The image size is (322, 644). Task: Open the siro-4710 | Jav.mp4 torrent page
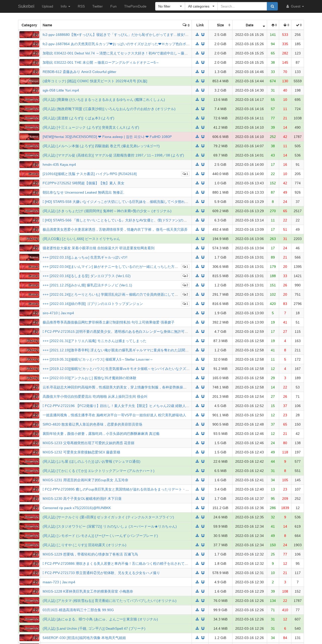[58, 313]
